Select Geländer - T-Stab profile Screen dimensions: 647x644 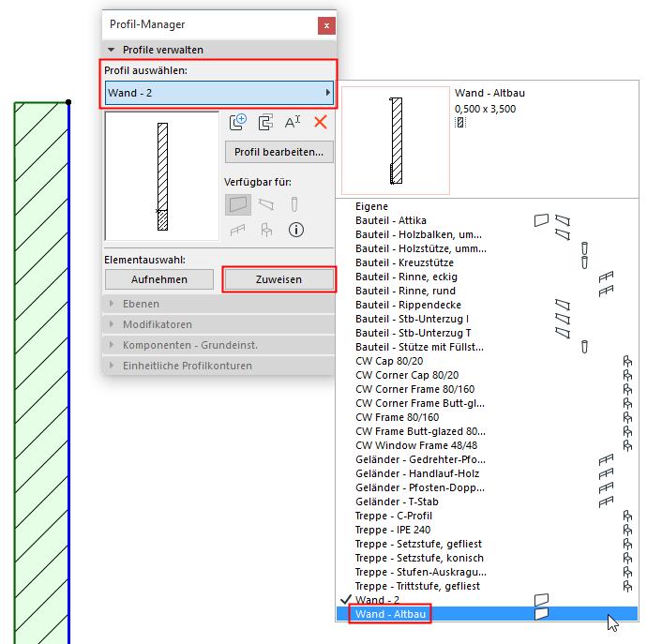(x=487, y=502)
